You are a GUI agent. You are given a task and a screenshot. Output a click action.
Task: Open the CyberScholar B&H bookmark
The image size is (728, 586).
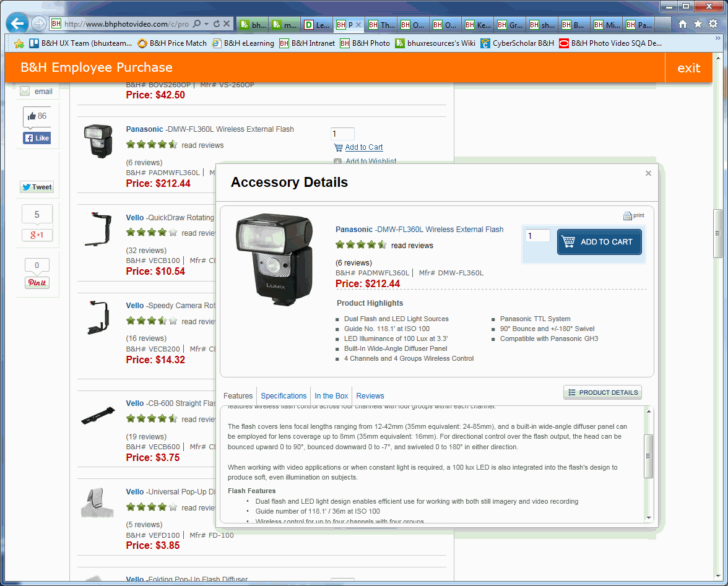pos(518,43)
